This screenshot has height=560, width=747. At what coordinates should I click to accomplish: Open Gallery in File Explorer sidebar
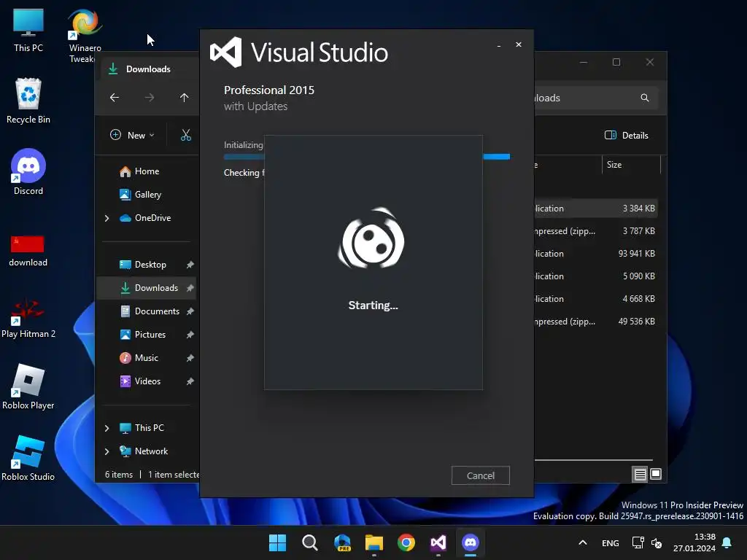[147, 194]
